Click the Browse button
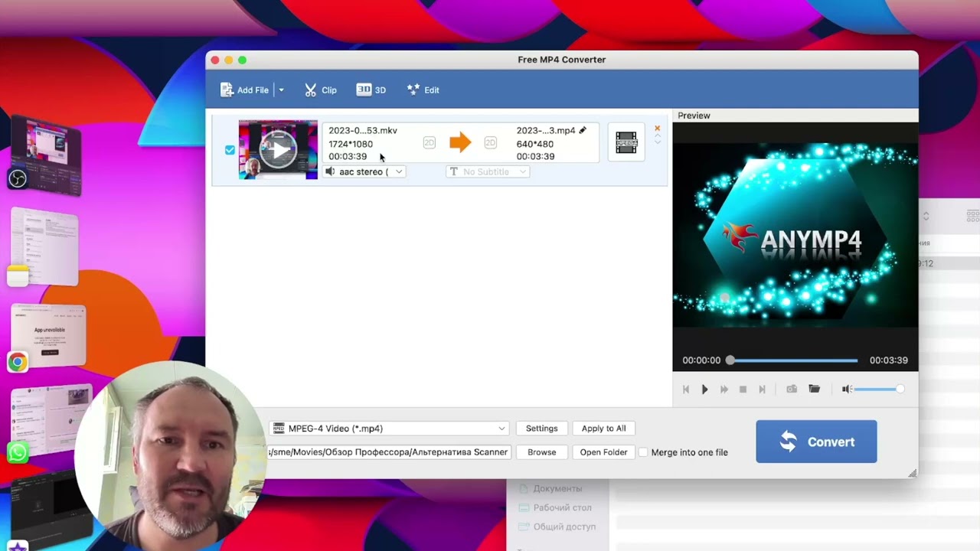 [541, 452]
